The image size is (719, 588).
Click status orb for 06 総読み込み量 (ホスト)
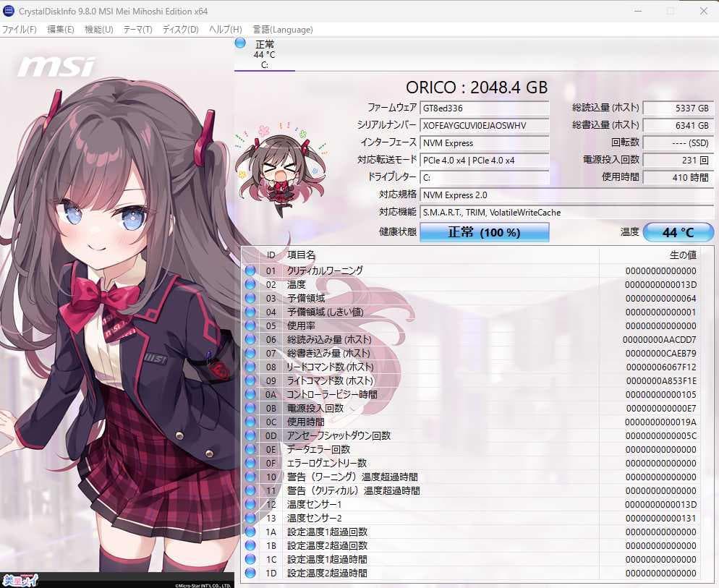click(250, 339)
